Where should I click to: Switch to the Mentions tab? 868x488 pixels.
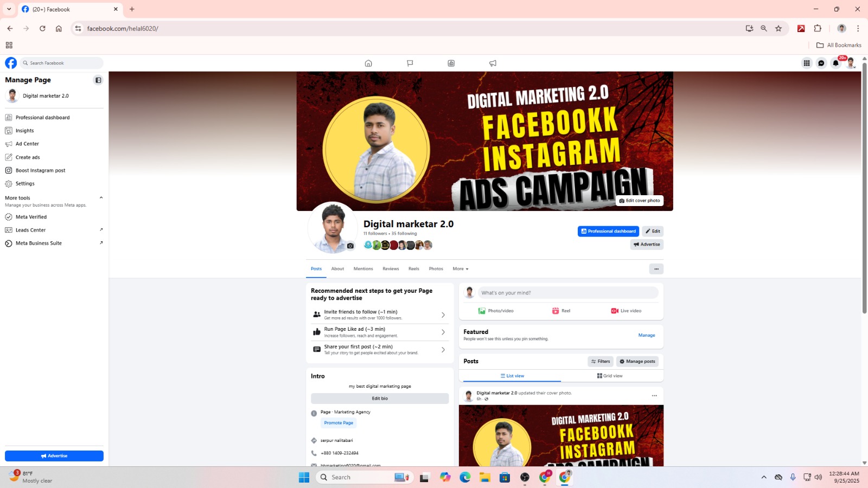pos(363,269)
